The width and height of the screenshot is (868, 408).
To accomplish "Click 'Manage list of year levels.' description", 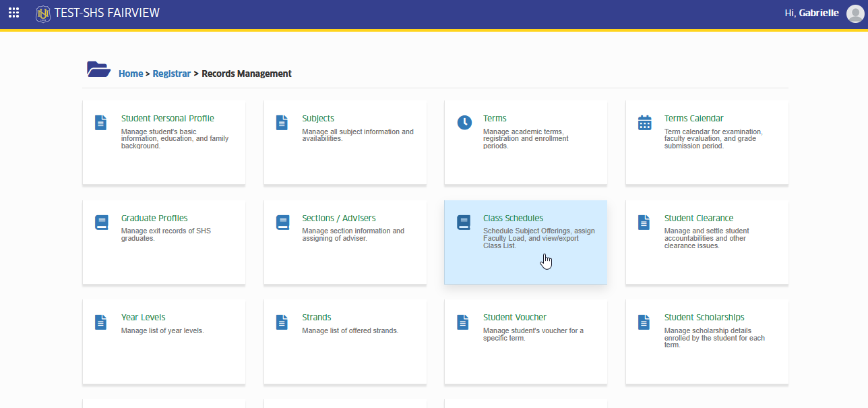I will click(162, 331).
